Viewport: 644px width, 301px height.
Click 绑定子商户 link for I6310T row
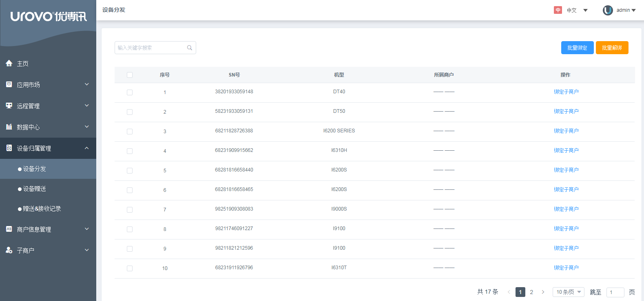566,268
